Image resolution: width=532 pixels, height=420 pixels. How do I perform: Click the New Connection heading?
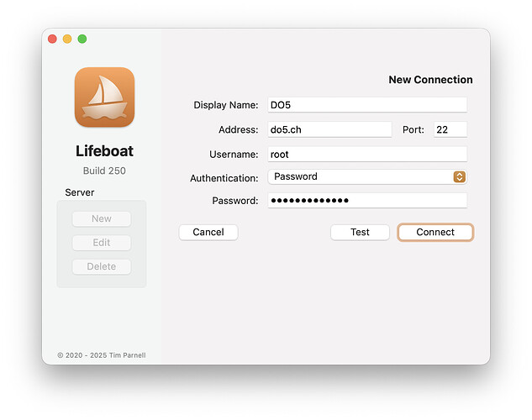pyautogui.click(x=430, y=80)
